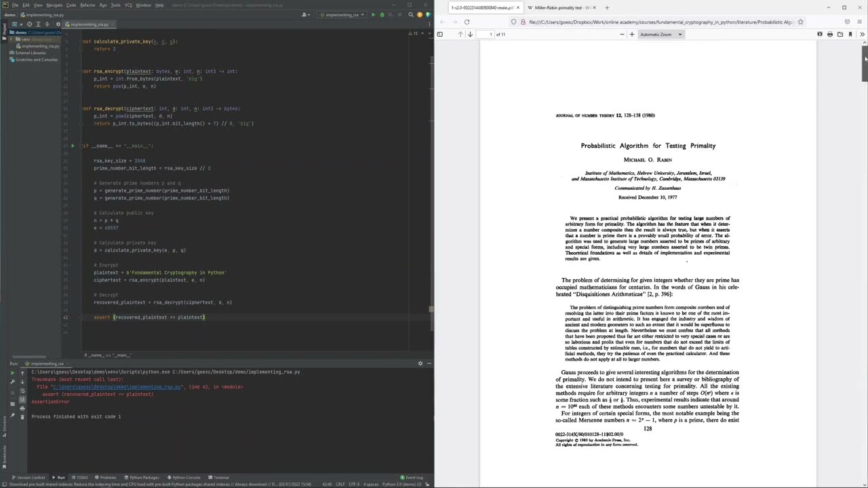
Task: Select Scratches and Consoles in project tree
Action: pyautogui.click(x=34, y=60)
